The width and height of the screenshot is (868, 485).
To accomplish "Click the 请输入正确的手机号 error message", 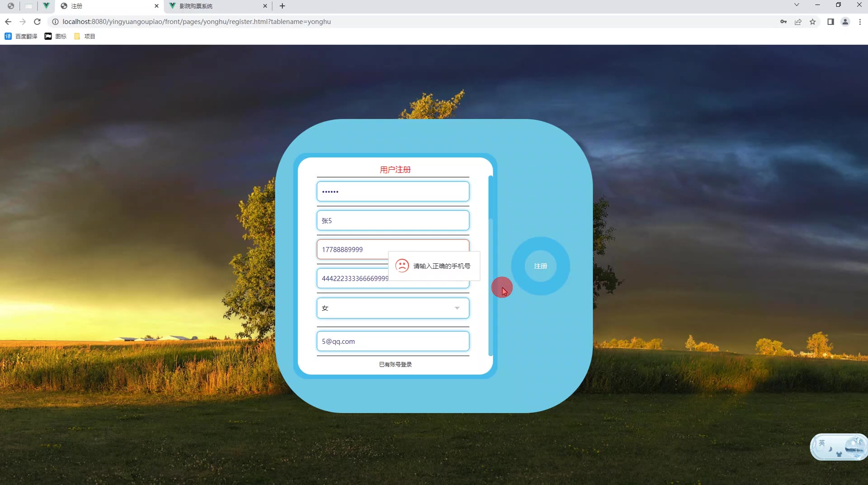I will click(x=442, y=266).
